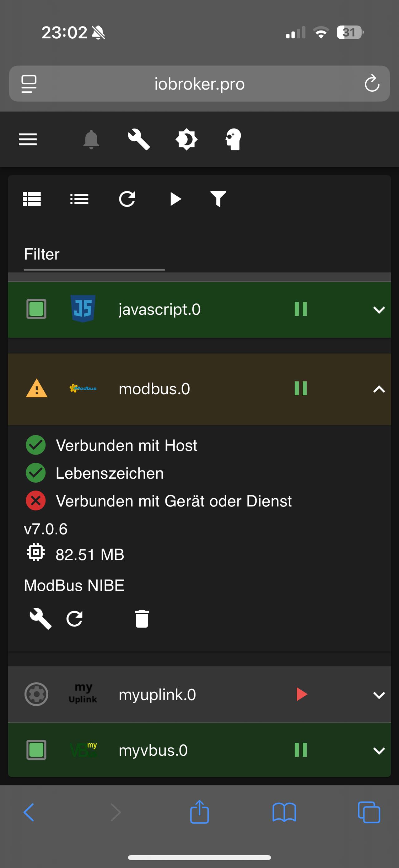This screenshot has height=868, width=399.
Task: Restart the modbus.0 instance
Action: (75, 619)
